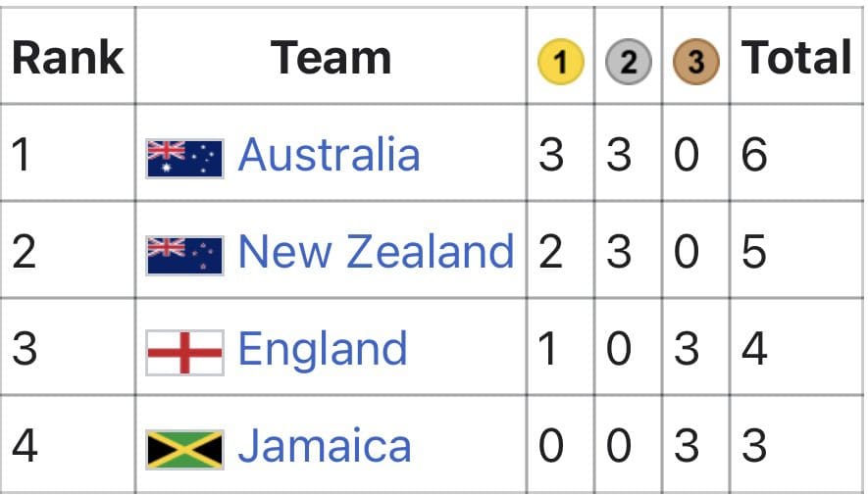
Task: Click the gold medal icon
Action: coord(561,61)
